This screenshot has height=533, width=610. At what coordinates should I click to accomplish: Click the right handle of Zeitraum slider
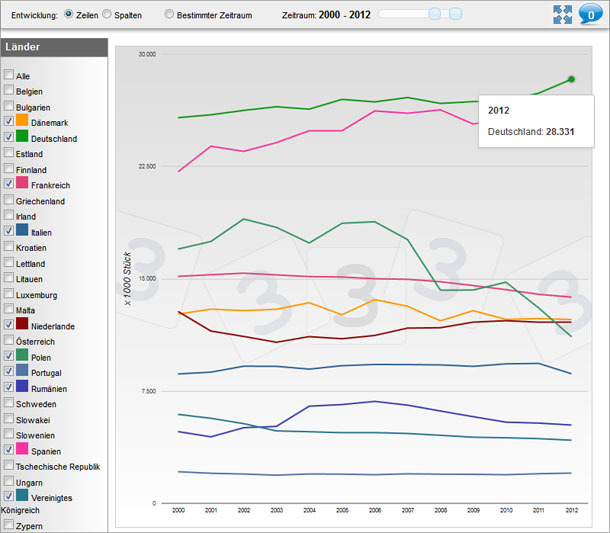(x=456, y=14)
